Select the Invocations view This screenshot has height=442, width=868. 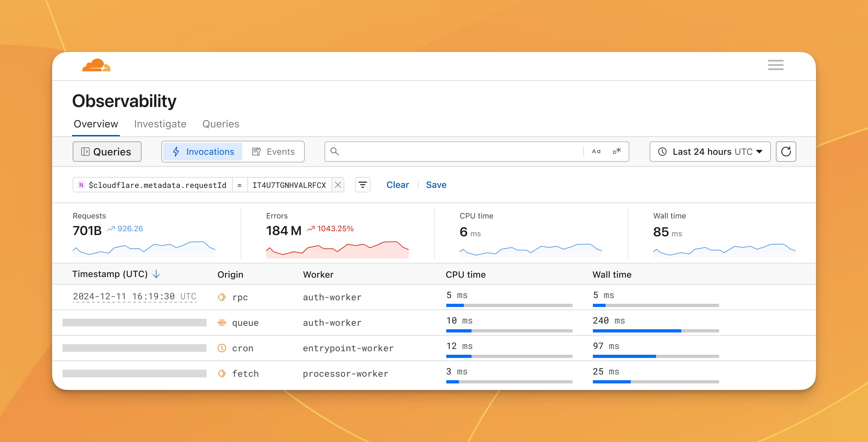[x=203, y=152]
